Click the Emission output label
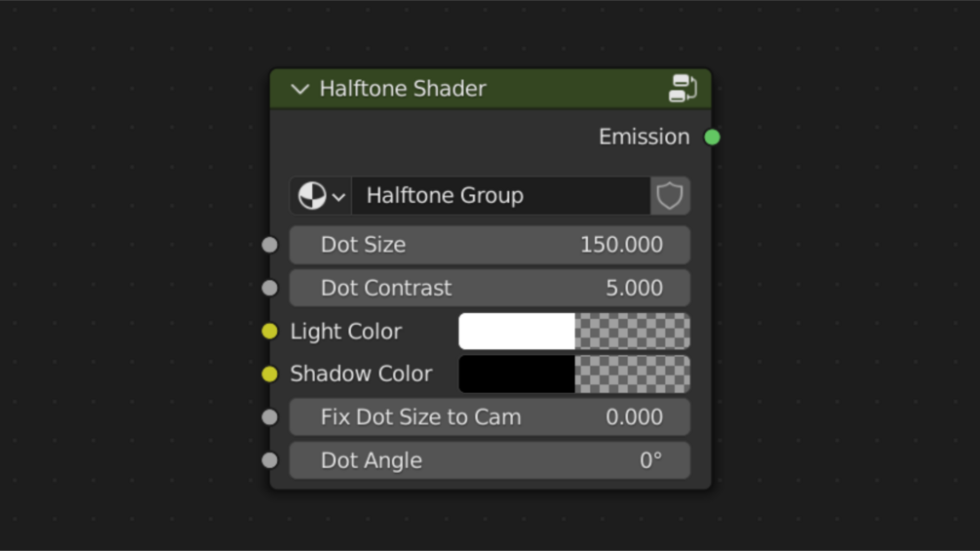Viewport: 980px width, 551px height. click(x=644, y=138)
